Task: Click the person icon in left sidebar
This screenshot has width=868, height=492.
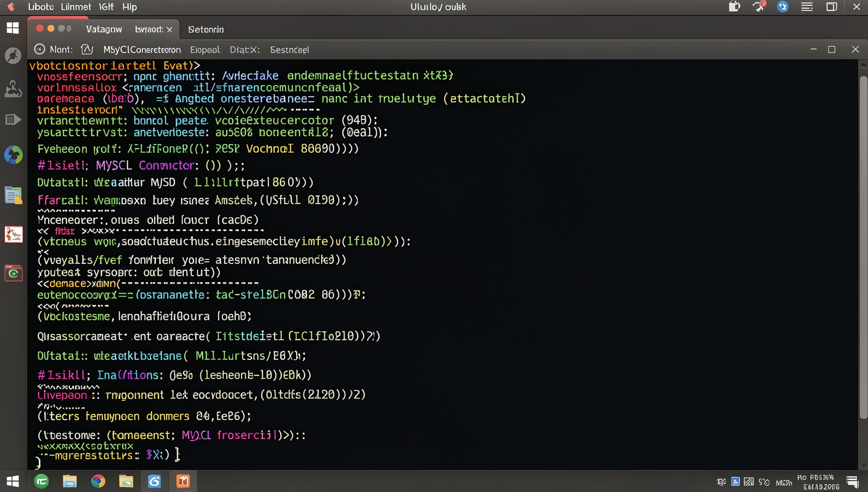Action: [13, 89]
